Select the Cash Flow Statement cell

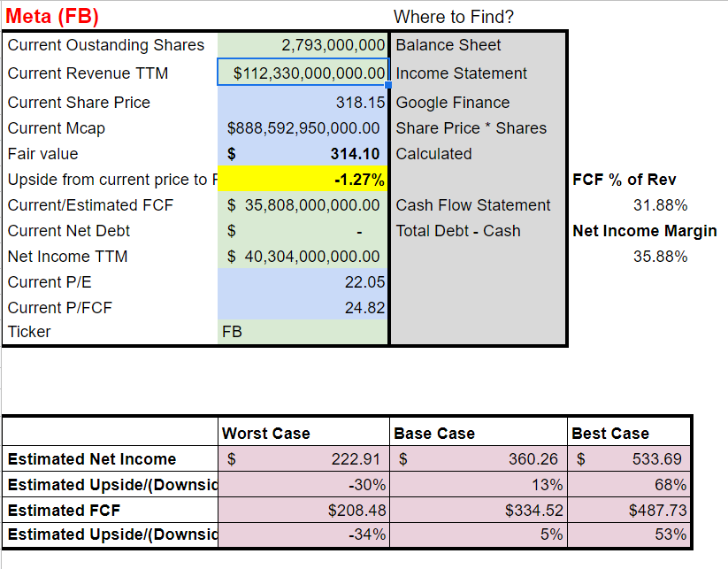point(473,204)
